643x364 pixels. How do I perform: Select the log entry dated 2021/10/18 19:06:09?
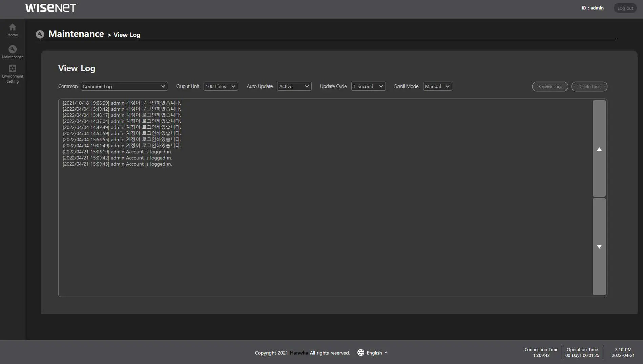122,103
